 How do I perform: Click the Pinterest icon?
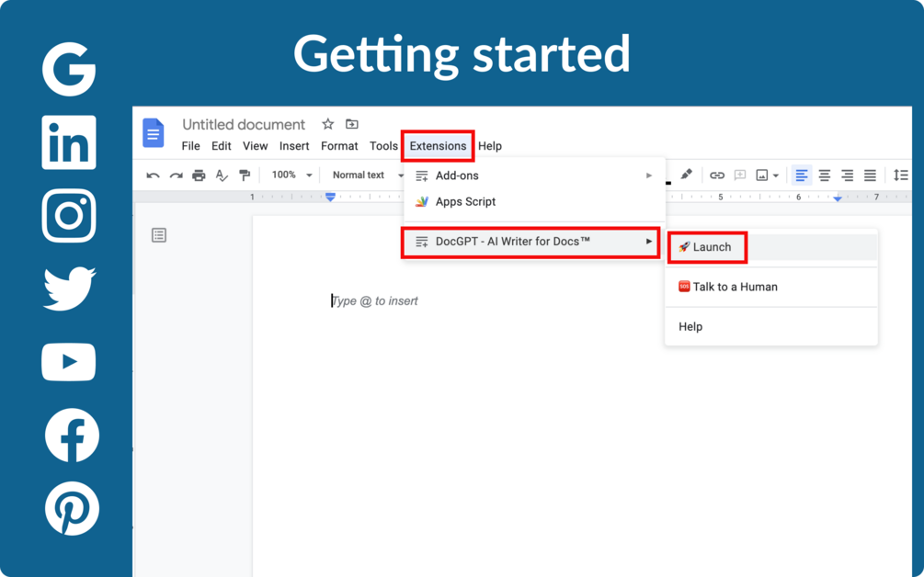[72, 508]
